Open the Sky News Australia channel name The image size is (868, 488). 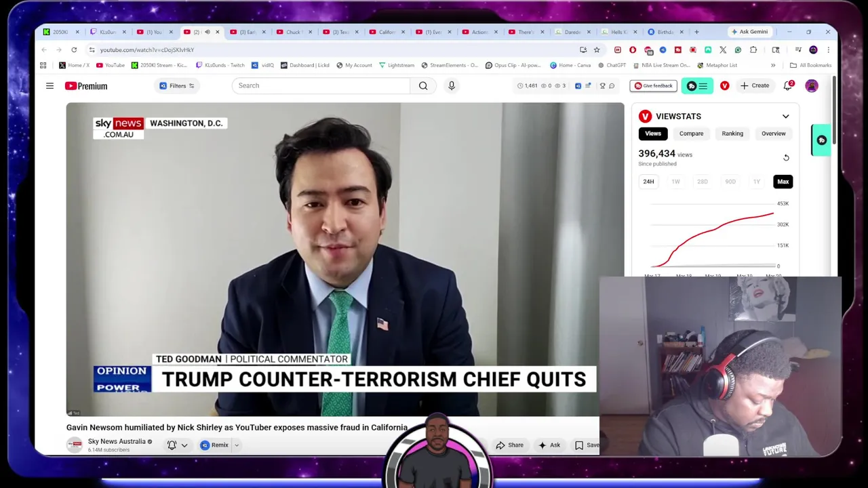point(117,441)
